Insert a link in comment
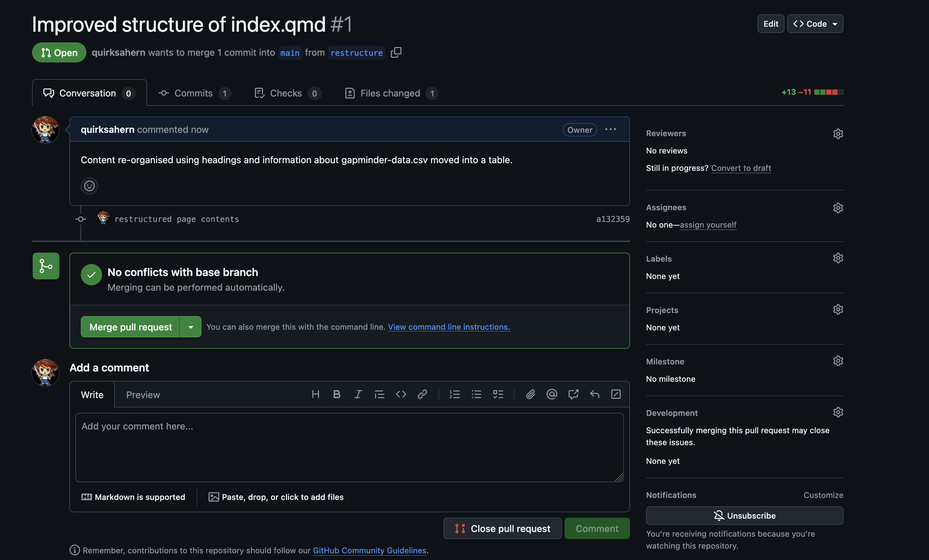Image resolution: width=929 pixels, height=560 pixels. tap(422, 394)
